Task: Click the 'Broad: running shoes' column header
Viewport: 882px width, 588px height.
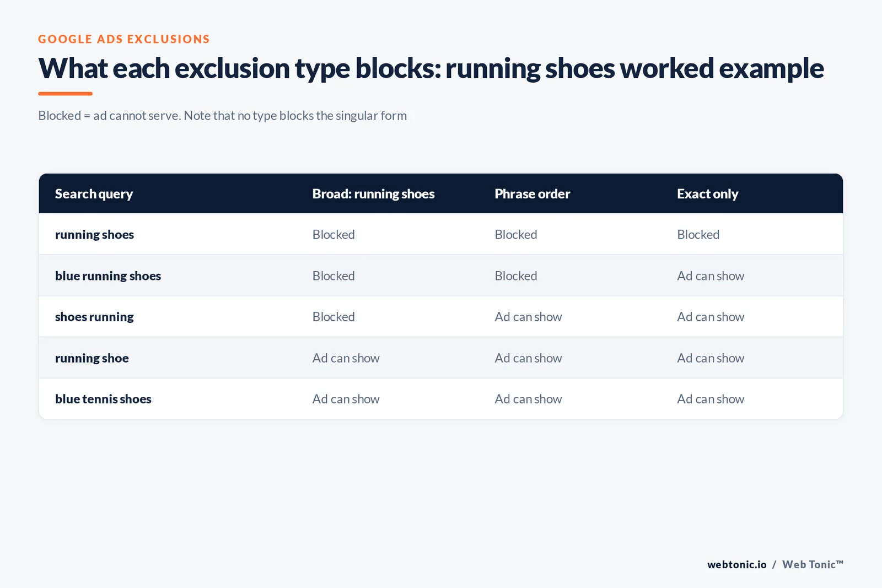Action: click(x=373, y=194)
